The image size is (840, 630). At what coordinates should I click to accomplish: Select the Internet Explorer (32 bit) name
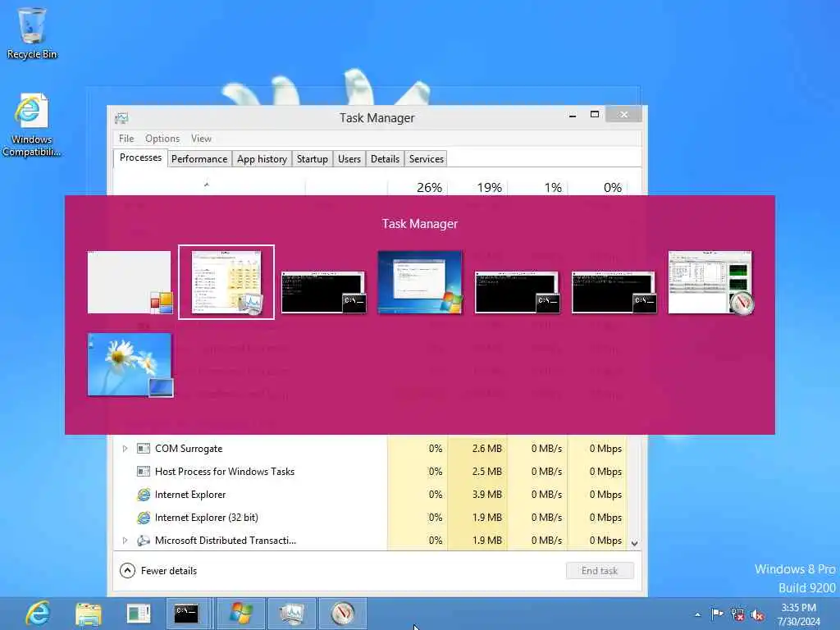(206, 518)
